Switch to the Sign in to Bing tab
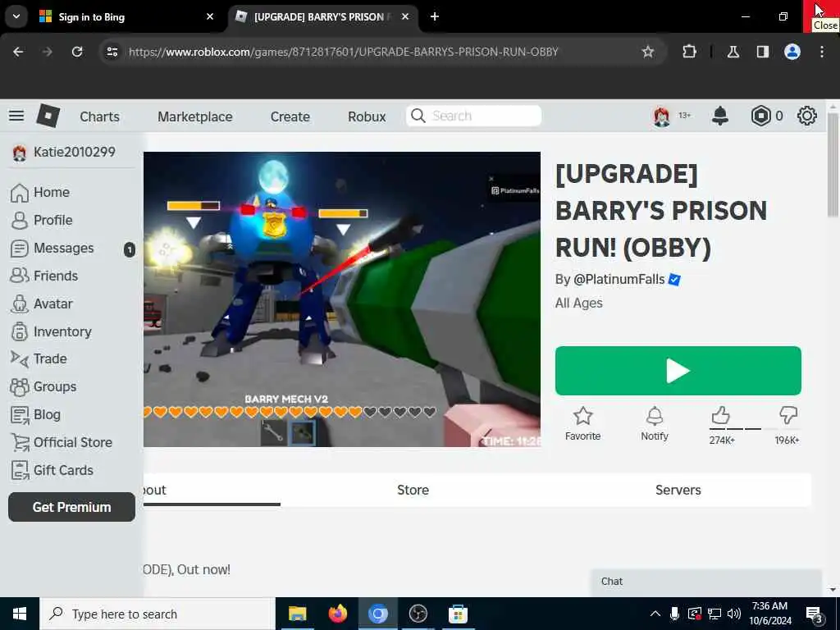 pos(127,16)
